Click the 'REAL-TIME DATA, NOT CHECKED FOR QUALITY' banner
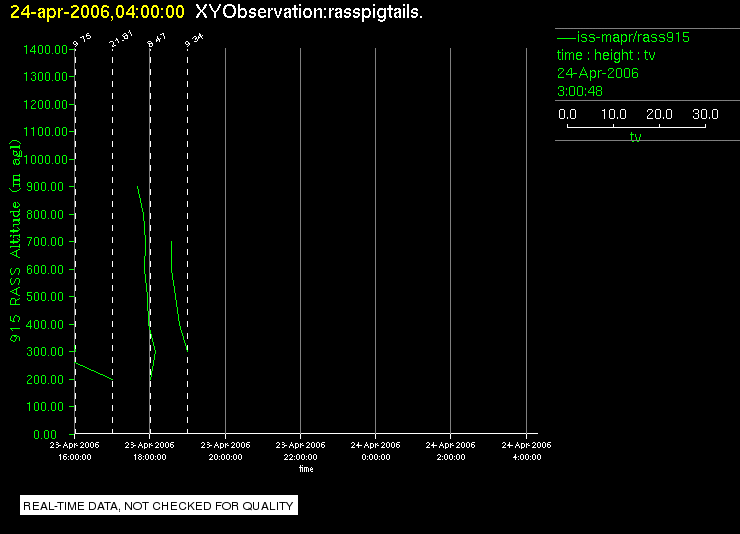 click(x=159, y=506)
